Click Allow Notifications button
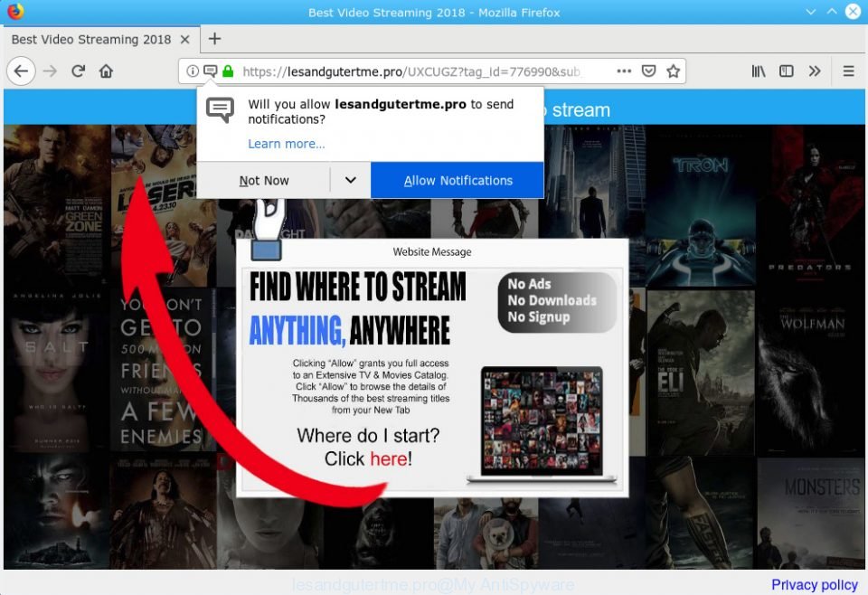 pos(458,181)
